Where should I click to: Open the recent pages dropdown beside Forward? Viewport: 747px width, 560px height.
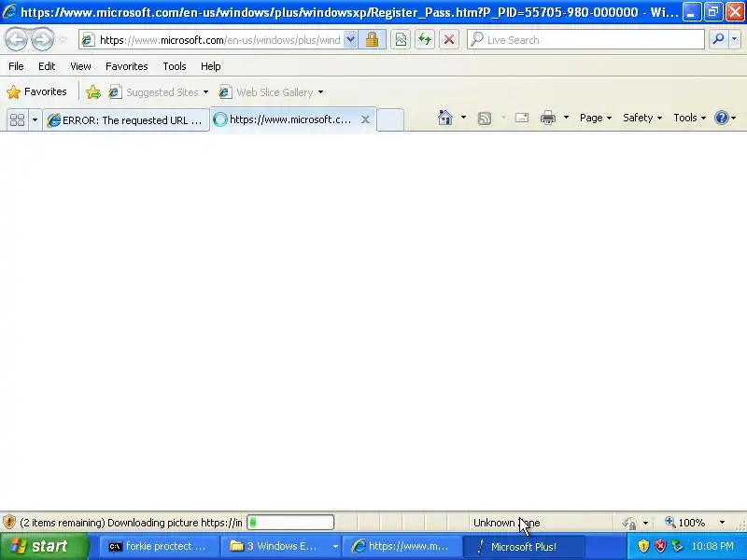point(63,40)
